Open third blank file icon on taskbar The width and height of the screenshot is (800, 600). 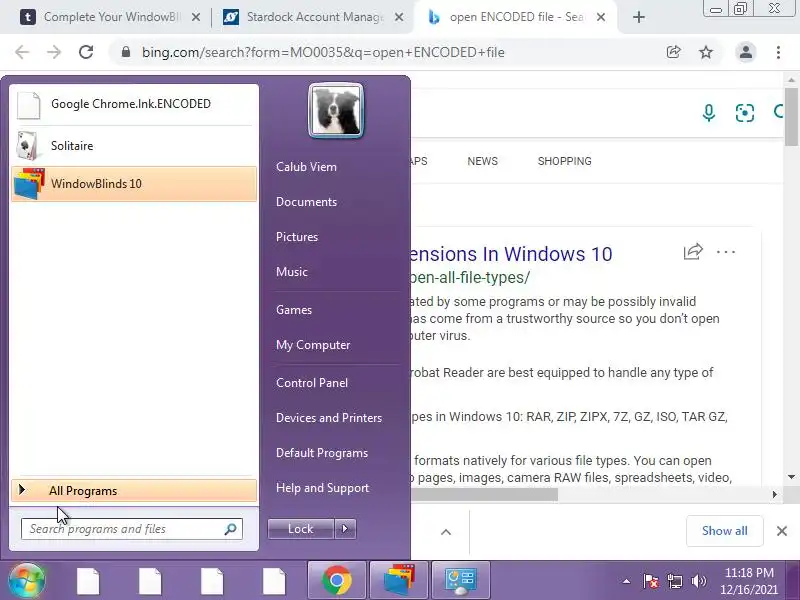pyautogui.click(x=212, y=581)
